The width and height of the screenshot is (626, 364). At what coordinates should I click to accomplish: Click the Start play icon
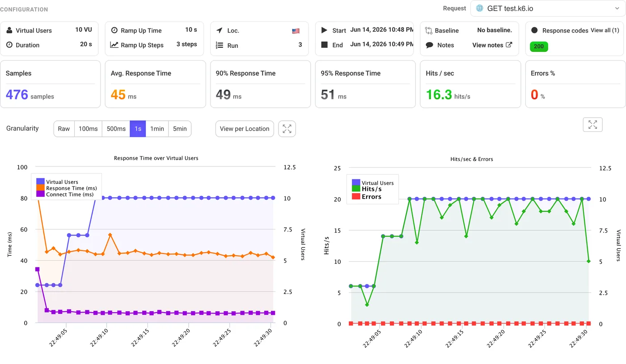click(x=324, y=30)
